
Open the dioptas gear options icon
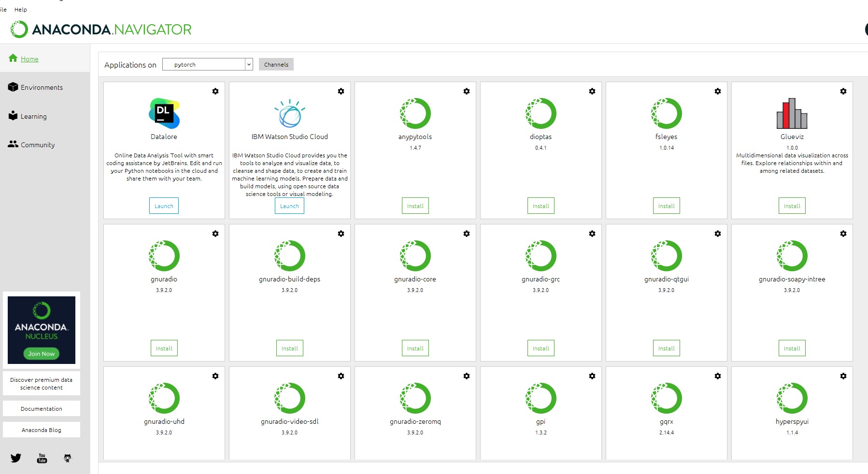coord(592,91)
